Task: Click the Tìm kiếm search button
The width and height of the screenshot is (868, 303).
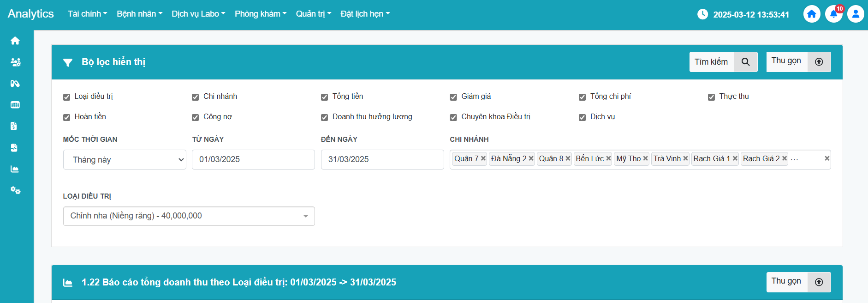Action: click(x=723, y=62)
